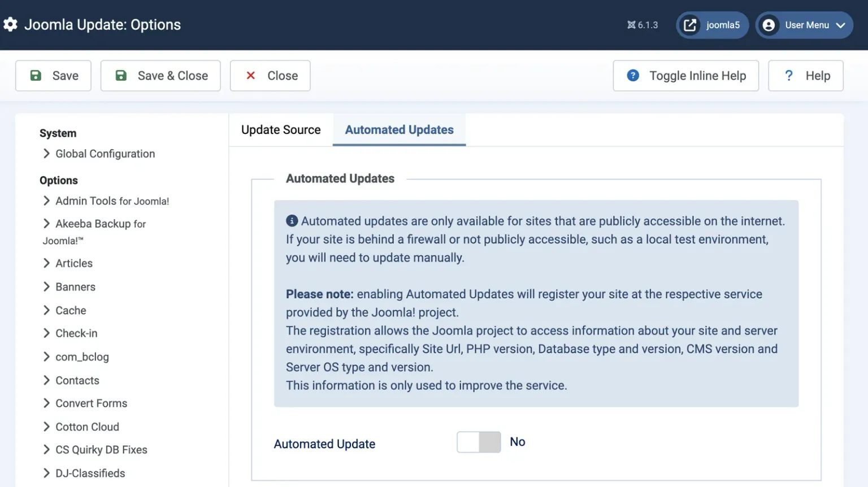Open DJ-Classifieds options
This screenshot has height=487, width=868.
point(90,473)
